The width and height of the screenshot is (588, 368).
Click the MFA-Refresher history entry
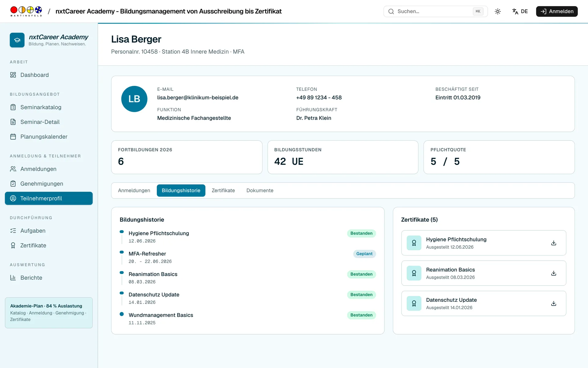point(247,257)
